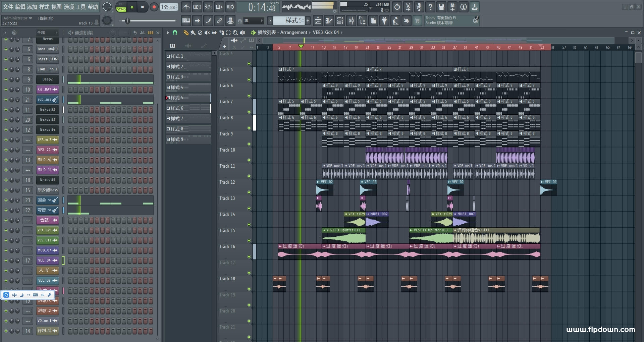Click the record button in transport
This screenshot has width=644, height=342.
pyautogui.click(x=154, y=7)
